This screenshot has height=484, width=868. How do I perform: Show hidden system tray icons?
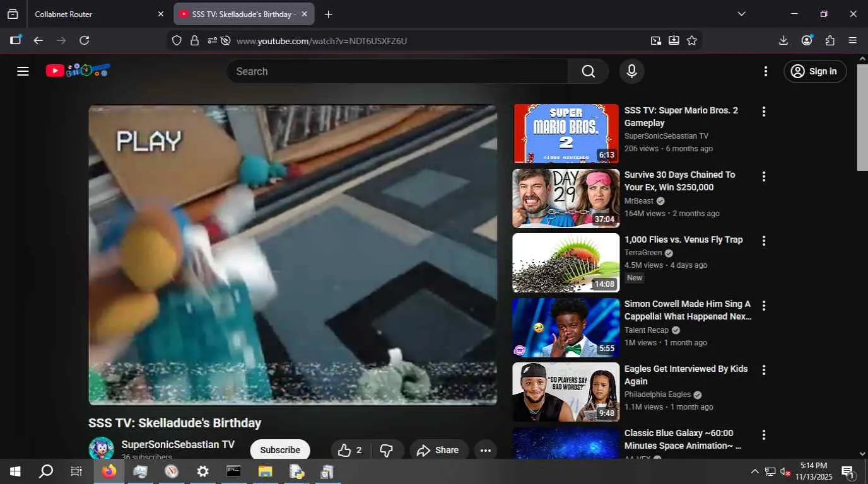(754, 471)
